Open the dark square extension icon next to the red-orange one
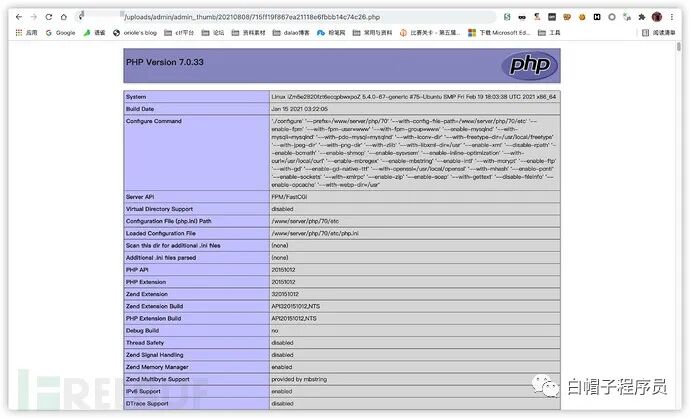Screen dimensions: 690x418 (x=552, y=17)
